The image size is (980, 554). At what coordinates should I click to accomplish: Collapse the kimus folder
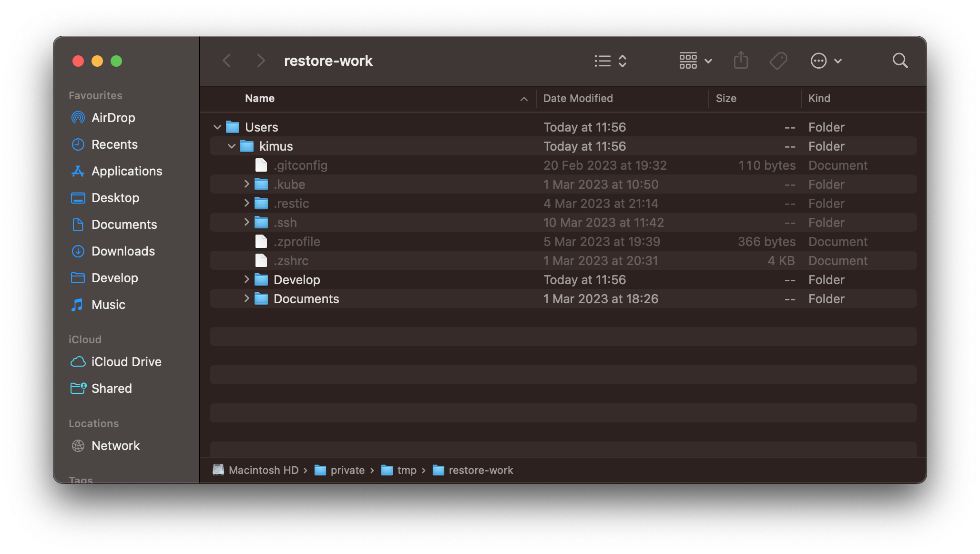coord(231,146)
